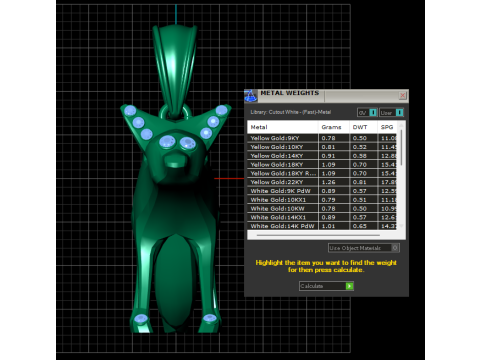Image resolution: width=480 pixels, height=360 pixels.
Task: Select the White Gold:10KW row
Action: point(322,208)
